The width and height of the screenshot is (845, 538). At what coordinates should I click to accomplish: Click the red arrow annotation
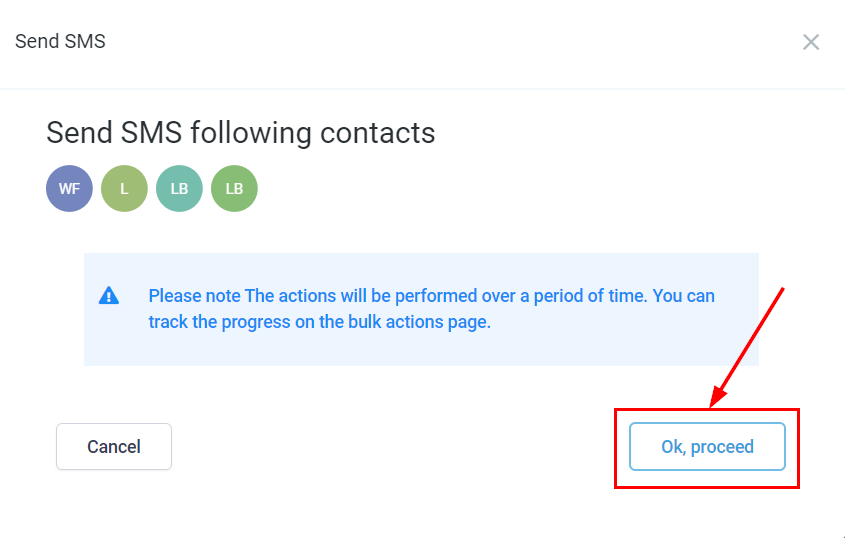pos(746,347)
